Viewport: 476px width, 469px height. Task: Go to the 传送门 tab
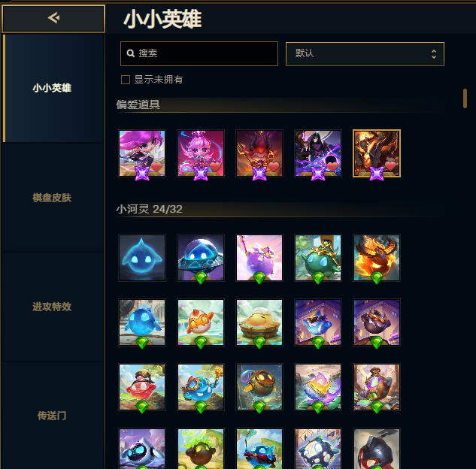(52, 416)
